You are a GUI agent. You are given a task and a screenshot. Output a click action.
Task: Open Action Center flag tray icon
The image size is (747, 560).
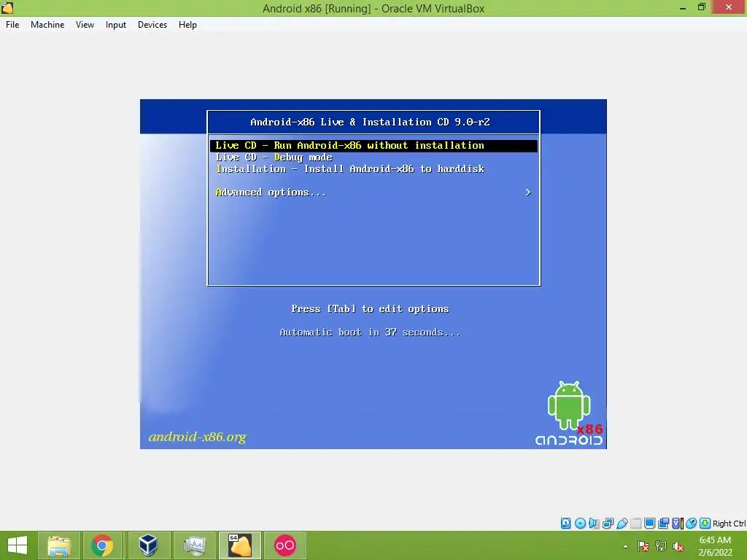[x=643, y=546]
